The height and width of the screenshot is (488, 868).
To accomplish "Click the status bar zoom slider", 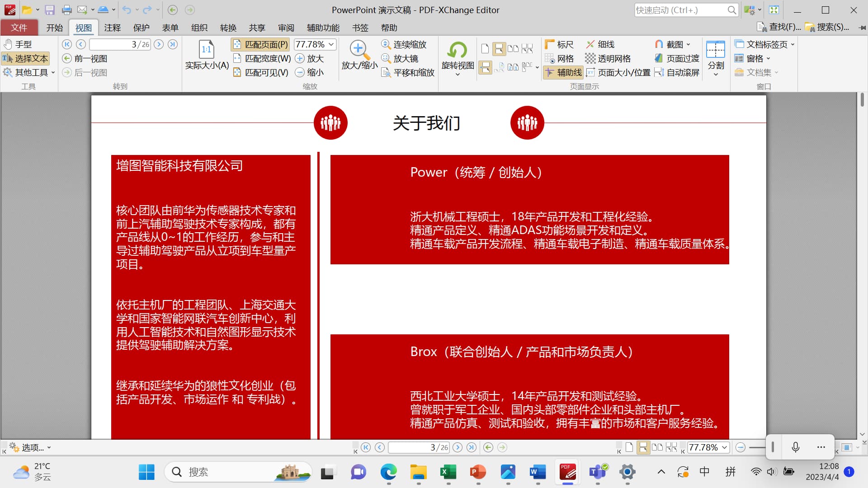I will 756,447.
